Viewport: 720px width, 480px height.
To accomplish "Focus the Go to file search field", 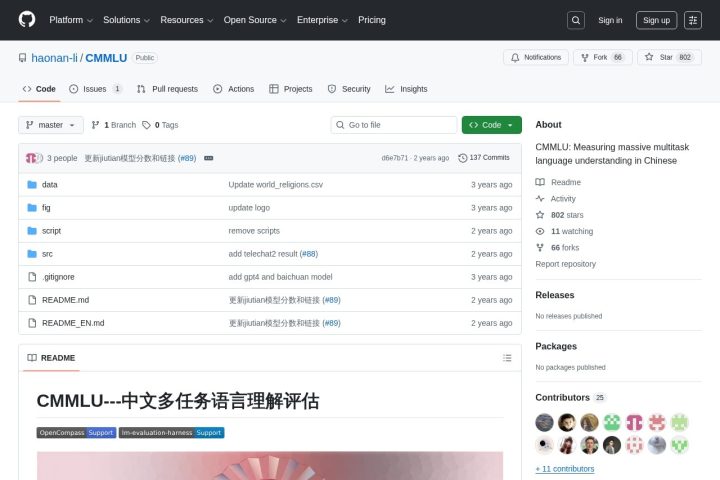I will click(394, 125).
